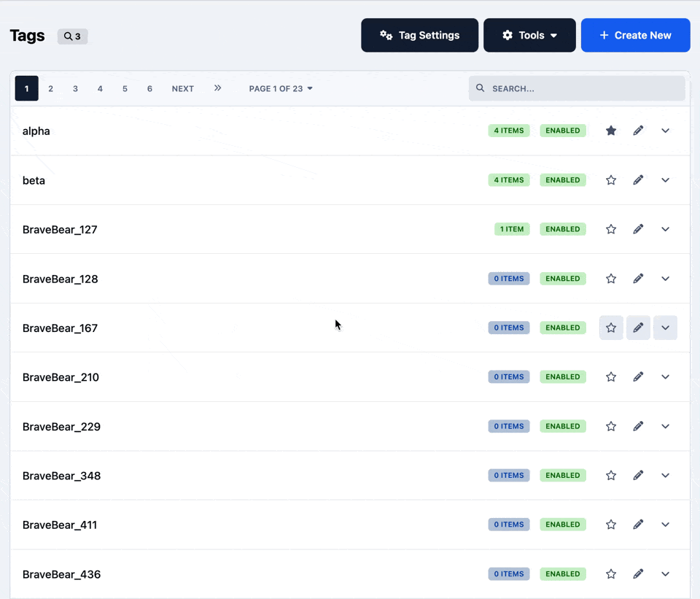Click the BraveBear_229 tag name

tap(61, 427)
